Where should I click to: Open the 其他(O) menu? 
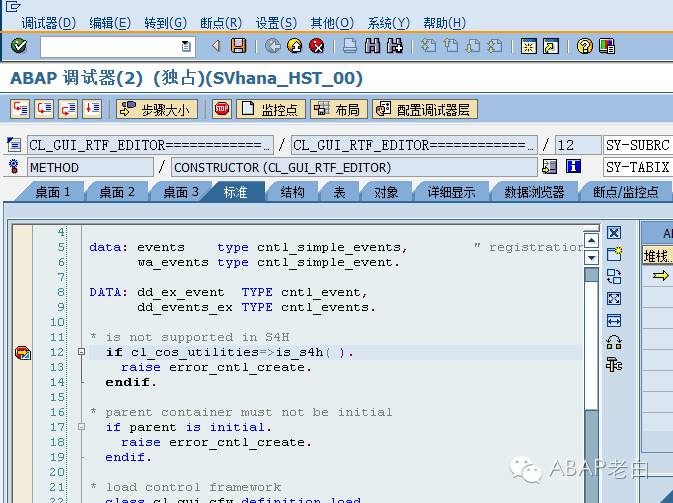tap(332, 23)
